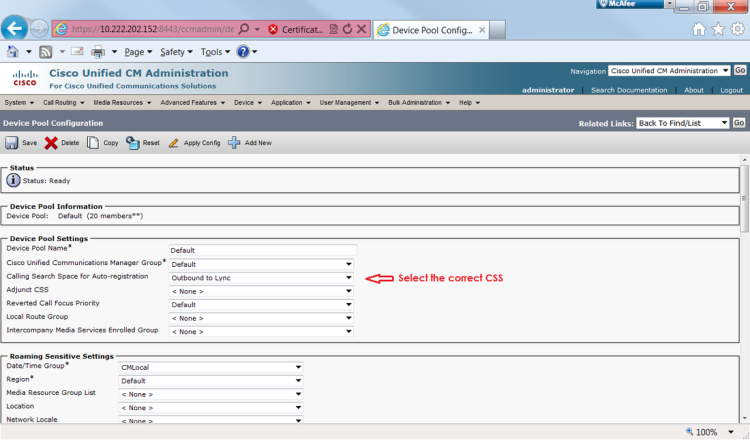Open the new tab button

click(497, 30)
